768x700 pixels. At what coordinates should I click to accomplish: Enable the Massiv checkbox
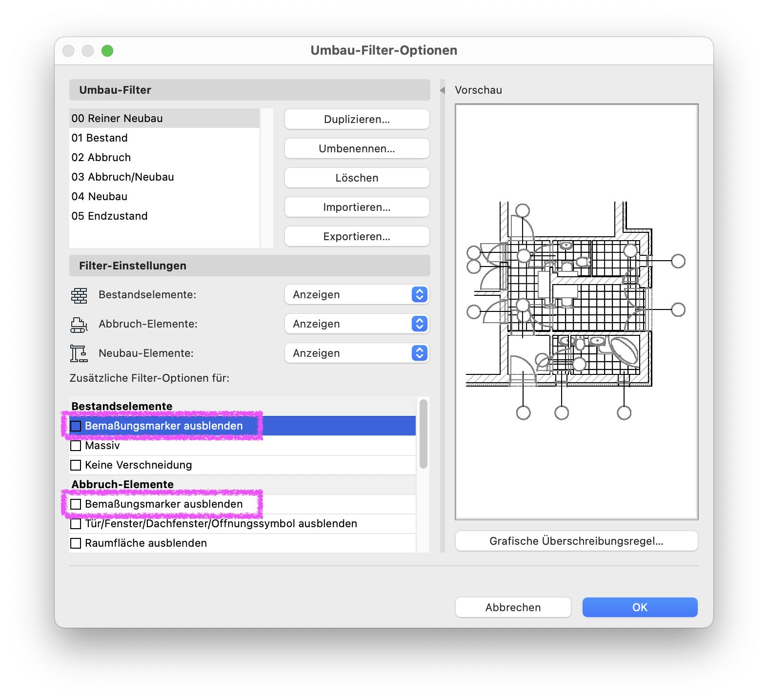tap(76, 446)
